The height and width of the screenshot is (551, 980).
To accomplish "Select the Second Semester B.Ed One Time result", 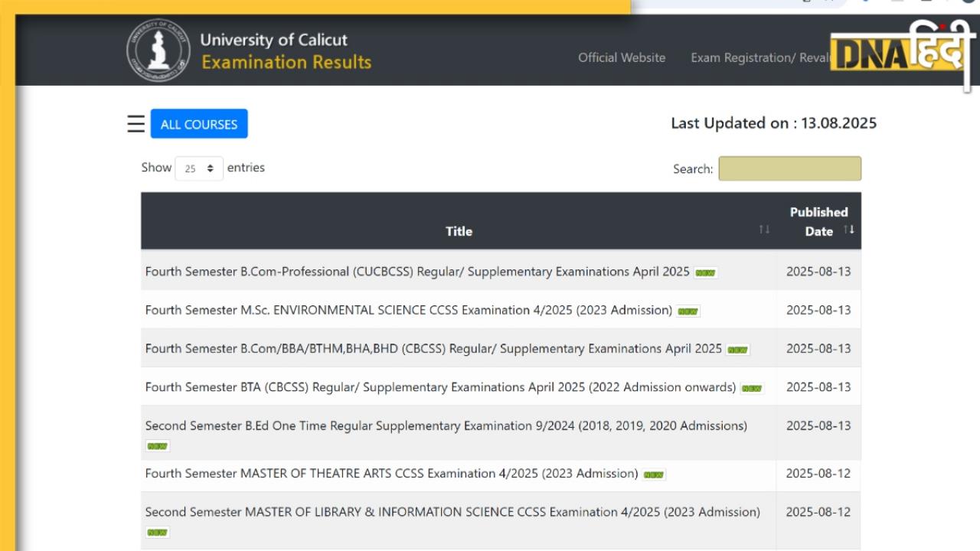I will 446,425.
